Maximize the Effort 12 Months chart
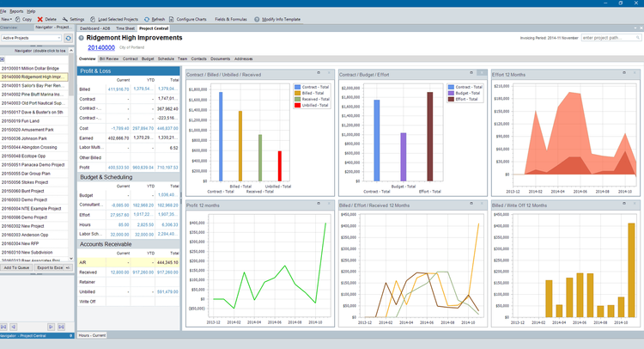The height and width of the screenshot is (349, 644). [x=624, y=73]
